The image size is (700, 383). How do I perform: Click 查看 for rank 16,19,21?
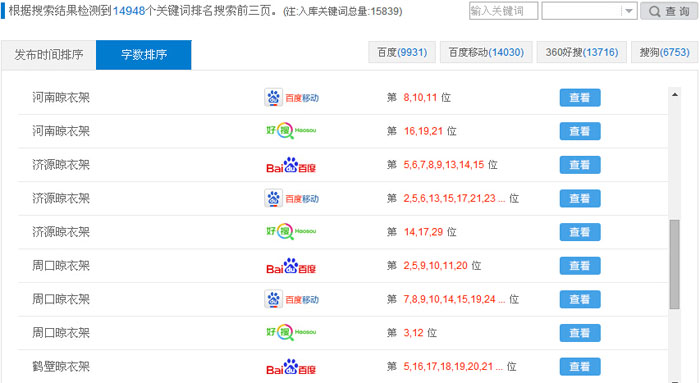point(580,131)
